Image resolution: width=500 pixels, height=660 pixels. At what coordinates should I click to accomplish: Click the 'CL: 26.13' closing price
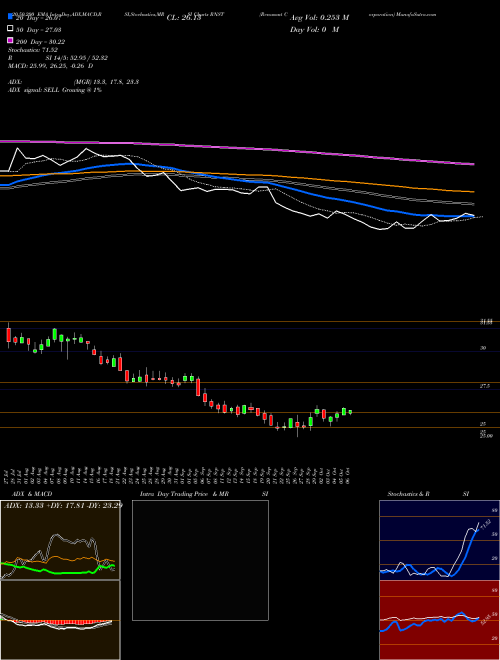click(x=184, y=18)
